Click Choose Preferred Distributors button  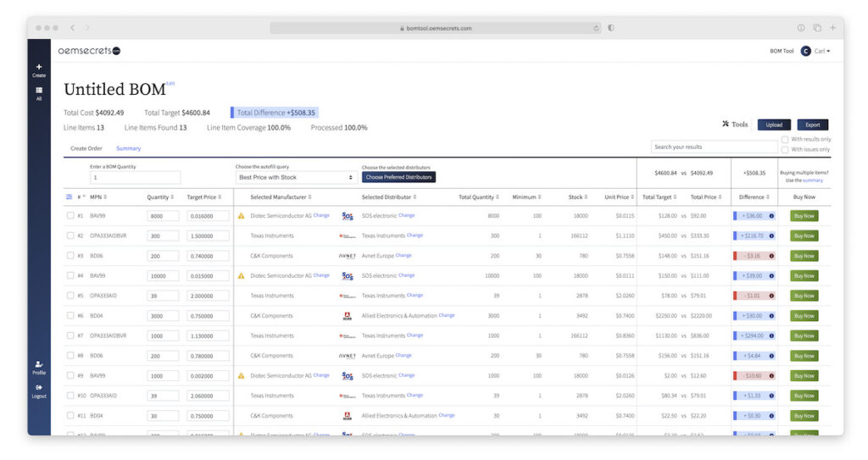[x=398, y=177]
